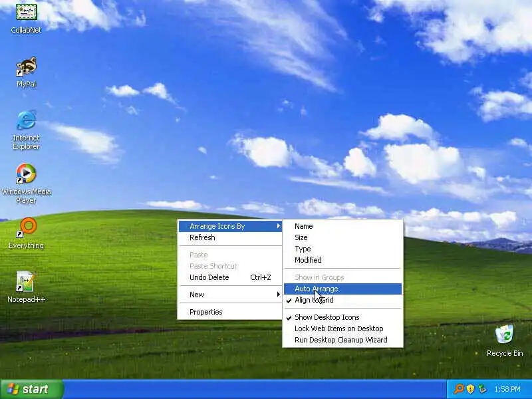Click the security shield tray icon
Image resolution: width=532 pixels, height=399 pixels.
(470, 389)
